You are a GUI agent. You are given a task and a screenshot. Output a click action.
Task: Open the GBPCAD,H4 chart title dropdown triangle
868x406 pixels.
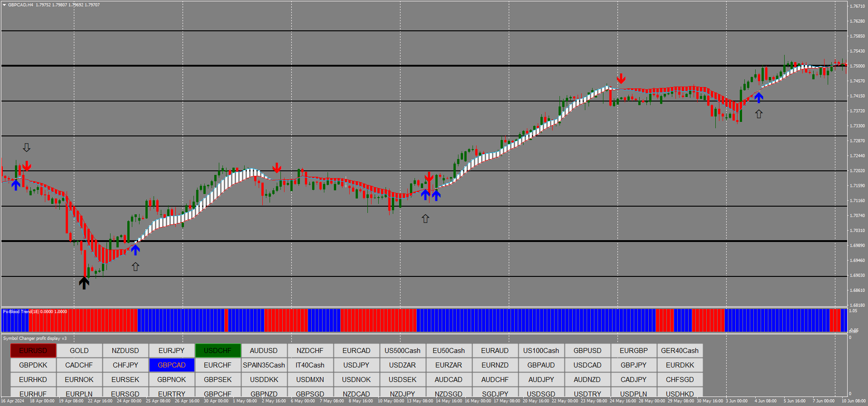[x=4, y=5]
